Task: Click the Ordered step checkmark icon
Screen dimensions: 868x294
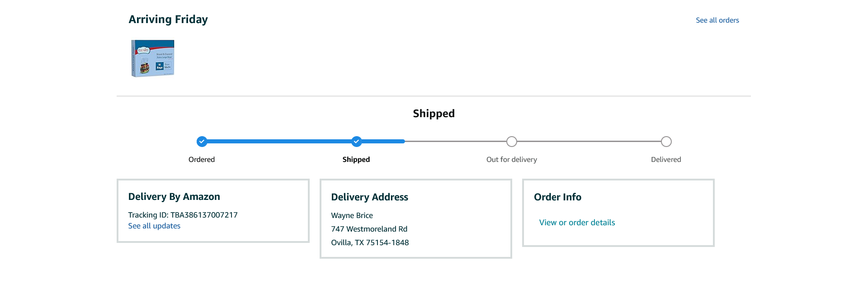Action: (202, 142)
